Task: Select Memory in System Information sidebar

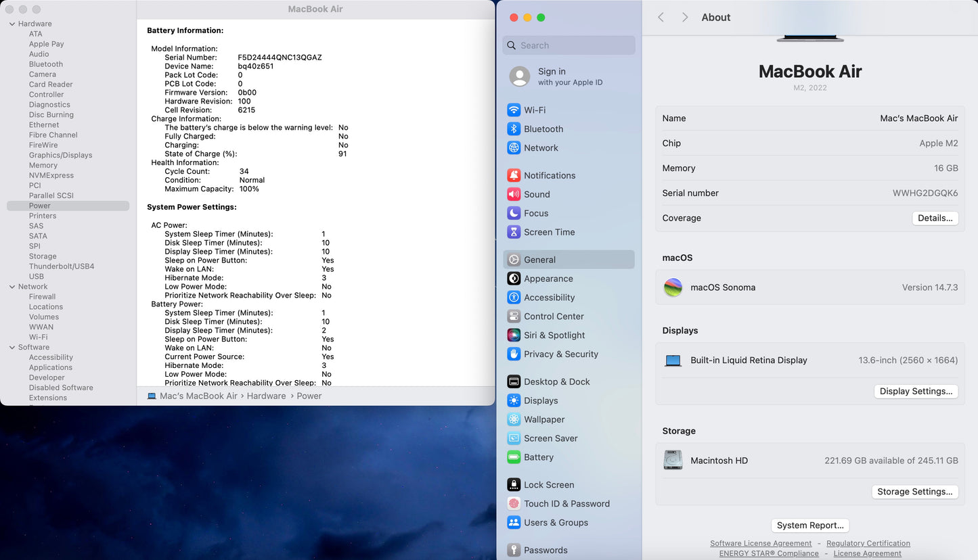Action: [43, 166]
